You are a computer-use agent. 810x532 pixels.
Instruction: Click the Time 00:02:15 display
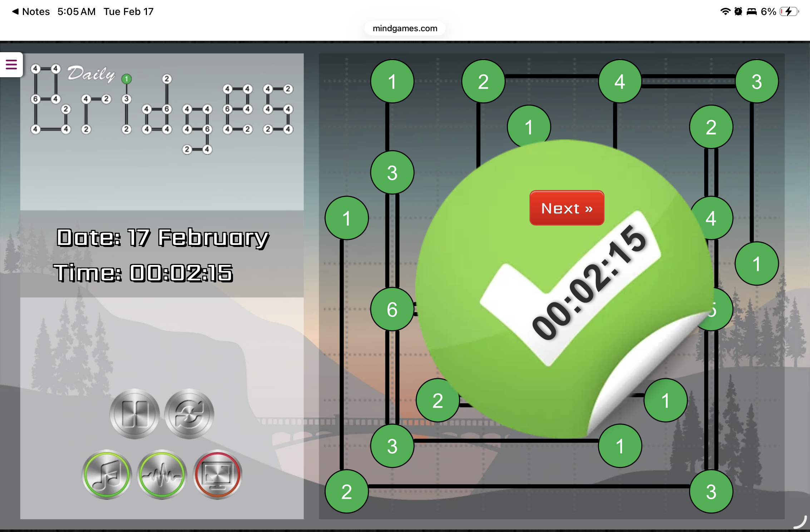(143, 273)
